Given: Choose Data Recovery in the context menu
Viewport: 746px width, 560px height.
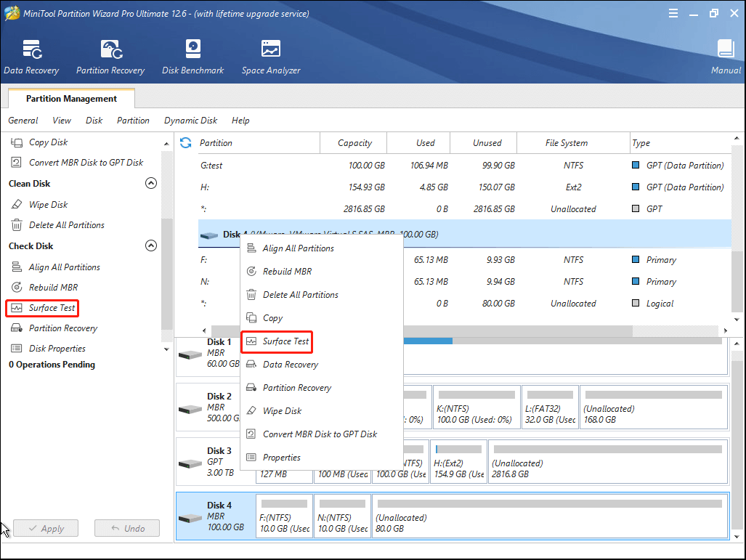Looking at the screenshot, I should click(x=322, y=365).
